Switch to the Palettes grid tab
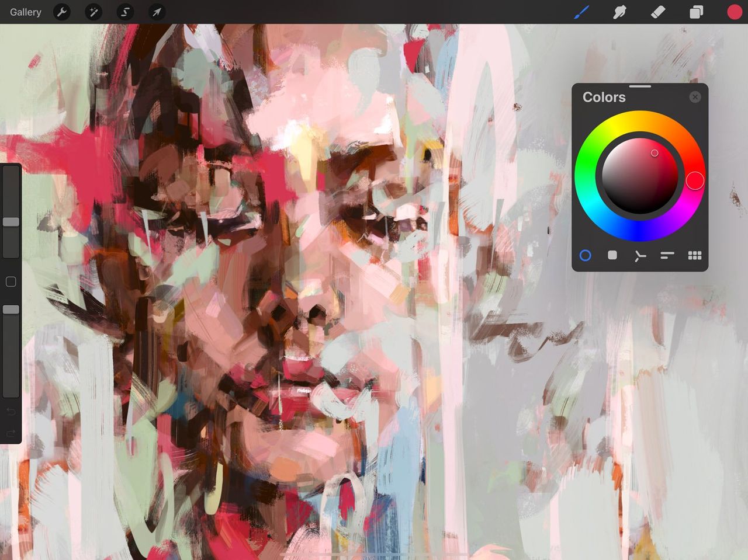This screenshot has height=560, width=748. pyautogui.click(x=695, y=255)
